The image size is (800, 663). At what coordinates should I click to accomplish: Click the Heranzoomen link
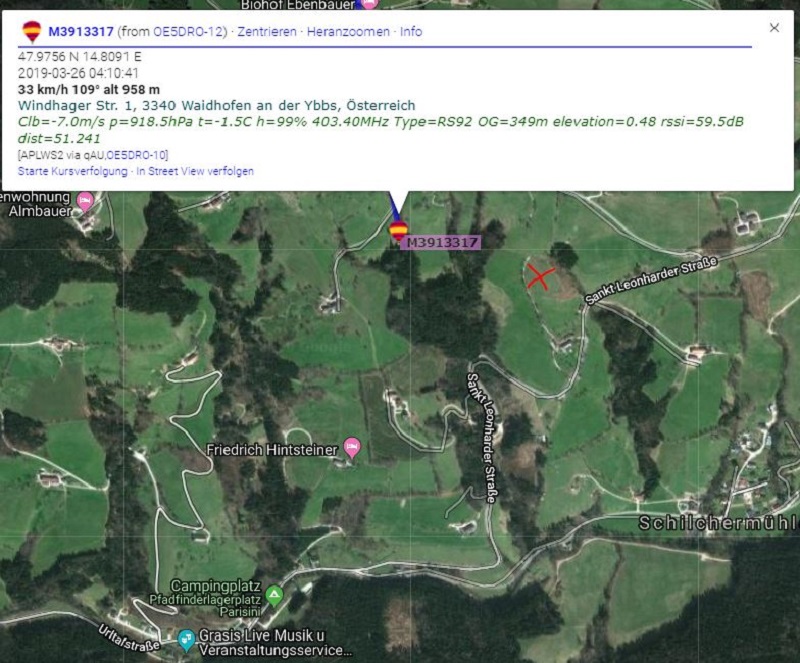click(x=348, y=32)
